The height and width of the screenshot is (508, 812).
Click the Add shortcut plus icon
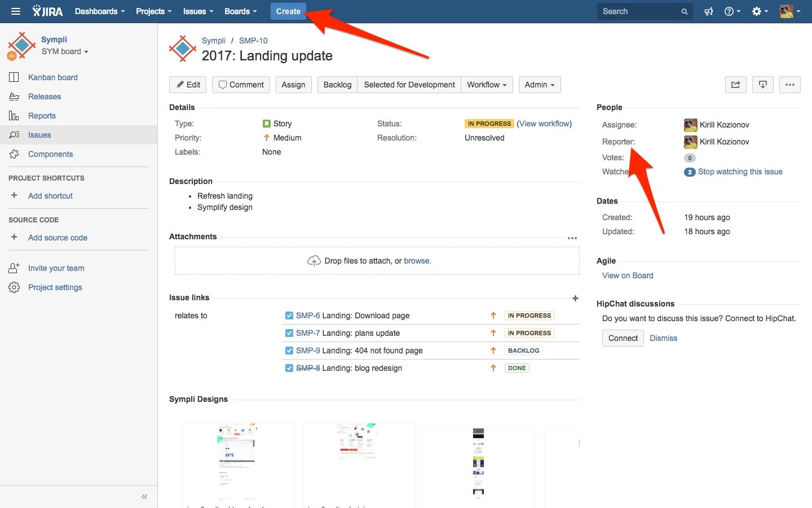(14, 195)
